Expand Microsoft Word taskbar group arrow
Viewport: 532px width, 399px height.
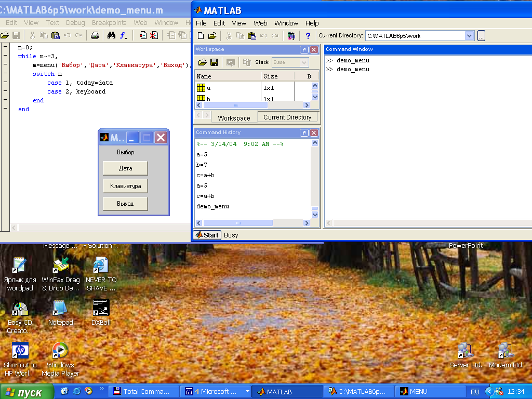(x=247, y=392)
